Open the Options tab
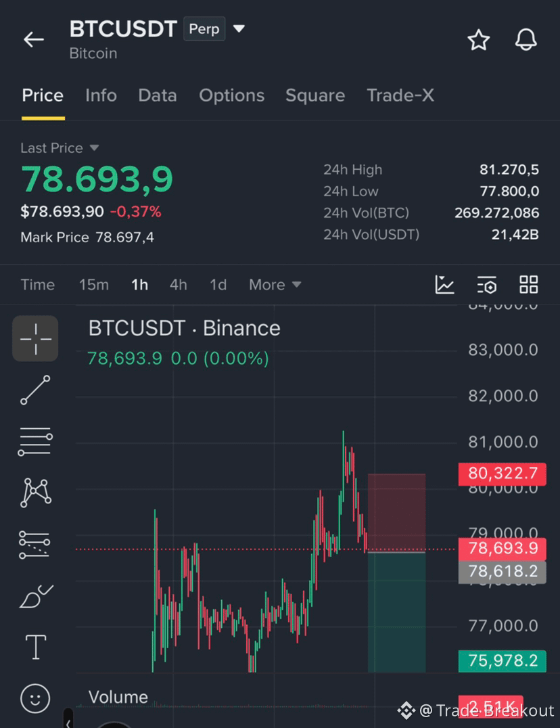Screen dimensions: 560x728 [231, 95]
